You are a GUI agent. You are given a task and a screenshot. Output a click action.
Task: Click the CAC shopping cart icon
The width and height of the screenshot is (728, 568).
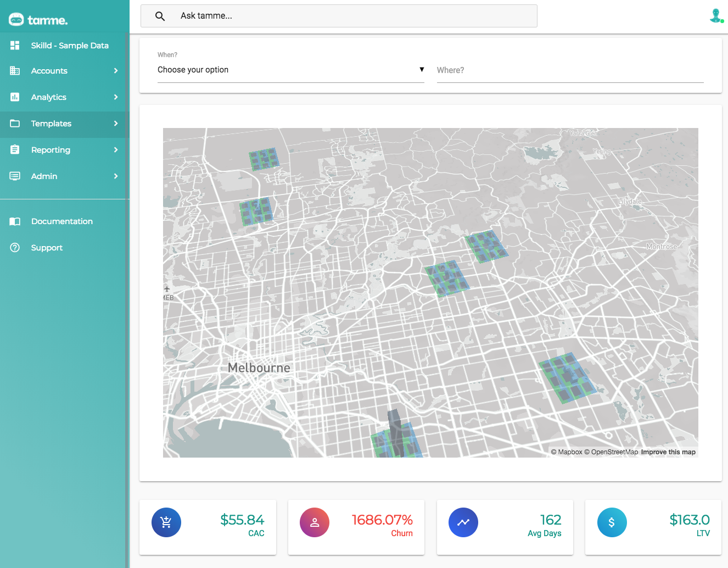tap(166, 522)
